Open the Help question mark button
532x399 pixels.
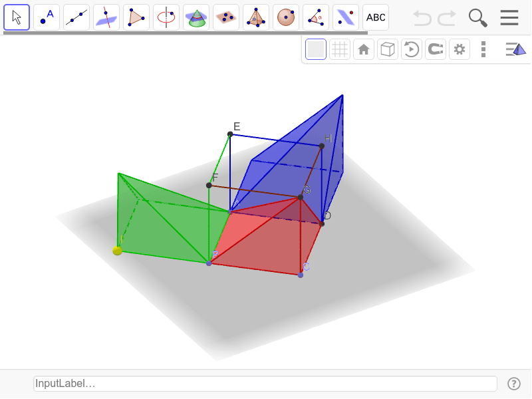coord(513,384)
